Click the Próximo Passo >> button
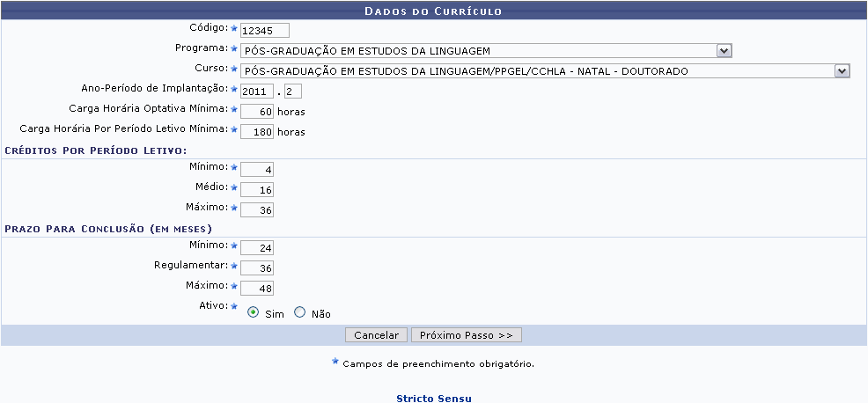Screen dimensions: 868x403 tap(467, 335)
